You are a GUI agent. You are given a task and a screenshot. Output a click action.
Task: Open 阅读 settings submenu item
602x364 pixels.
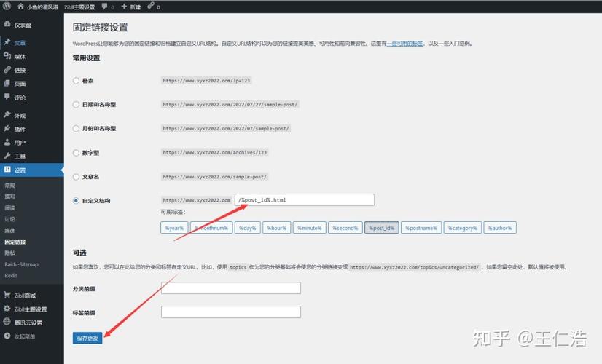click(10, 208)
